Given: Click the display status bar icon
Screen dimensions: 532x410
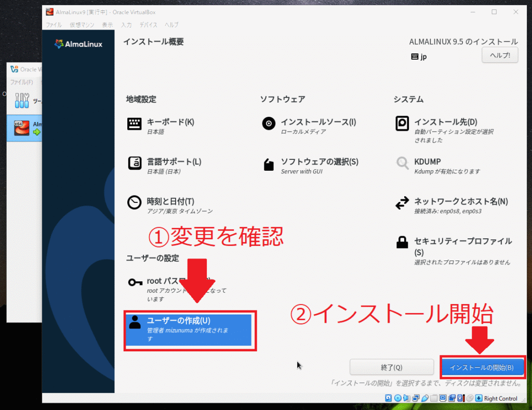Looking at the screenshot, I should pyautogui.click(x=443, y=398).
